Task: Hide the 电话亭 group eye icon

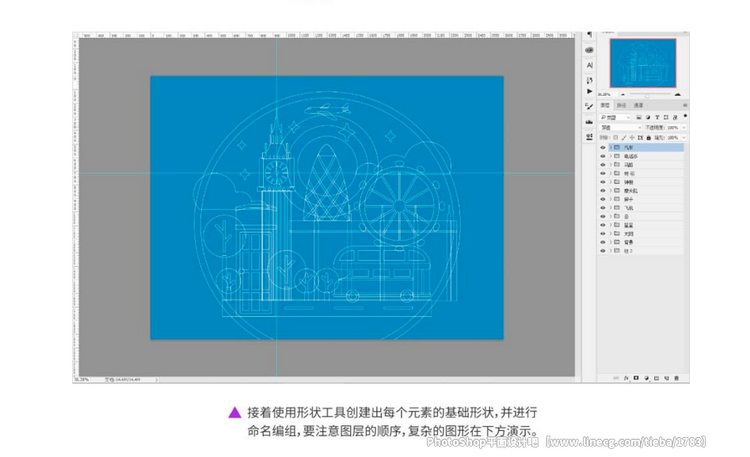Action: 603,156
